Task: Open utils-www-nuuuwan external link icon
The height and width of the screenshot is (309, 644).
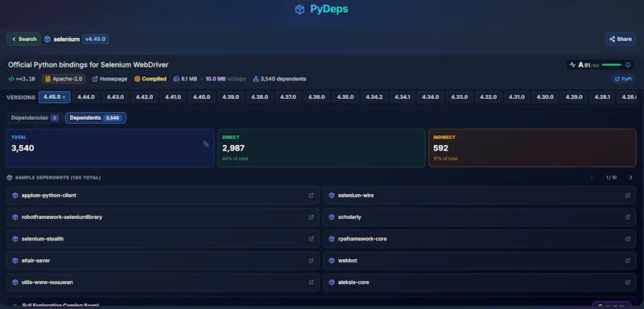Action: click(x=312, y=282)
